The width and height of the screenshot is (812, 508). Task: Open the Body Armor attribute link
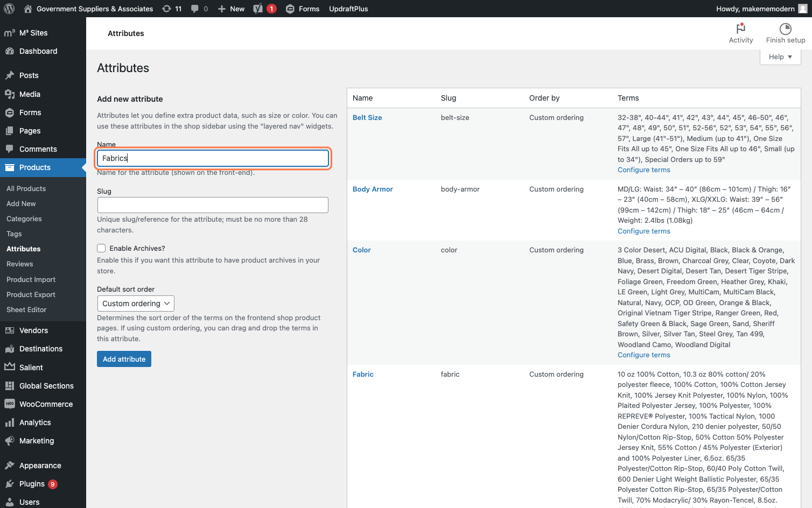[373, 189]
